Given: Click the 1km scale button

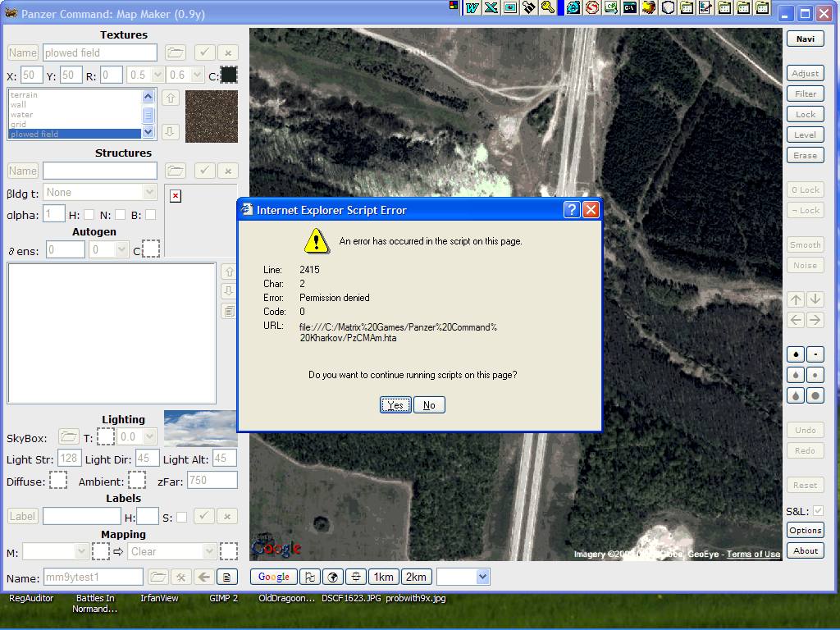Looking at the screenshot, I should click(x=384, y=577).
